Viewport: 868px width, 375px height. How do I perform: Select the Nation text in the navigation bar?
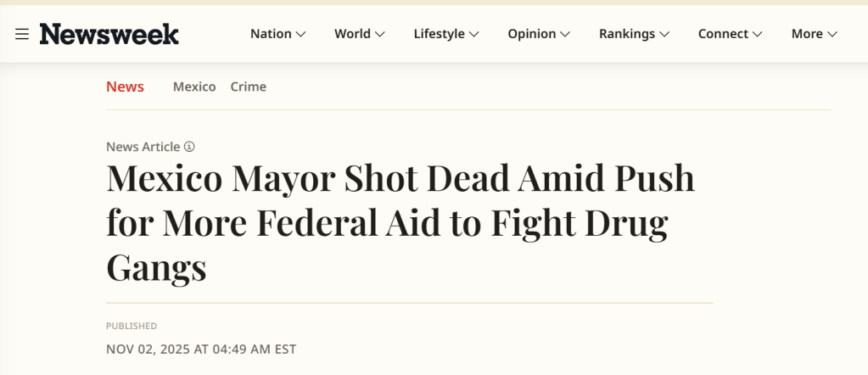[271, 34]
